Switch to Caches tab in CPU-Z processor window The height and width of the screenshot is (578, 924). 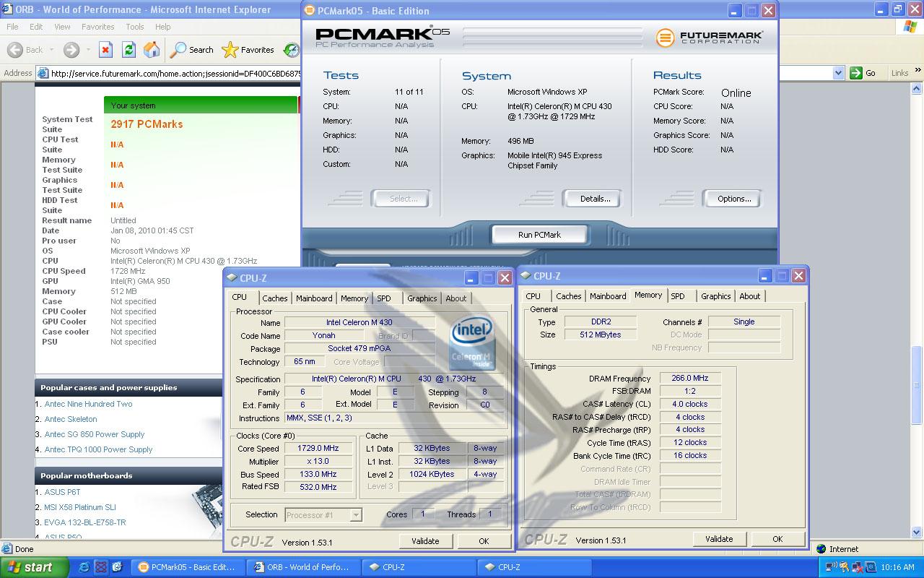coord(274,298)
